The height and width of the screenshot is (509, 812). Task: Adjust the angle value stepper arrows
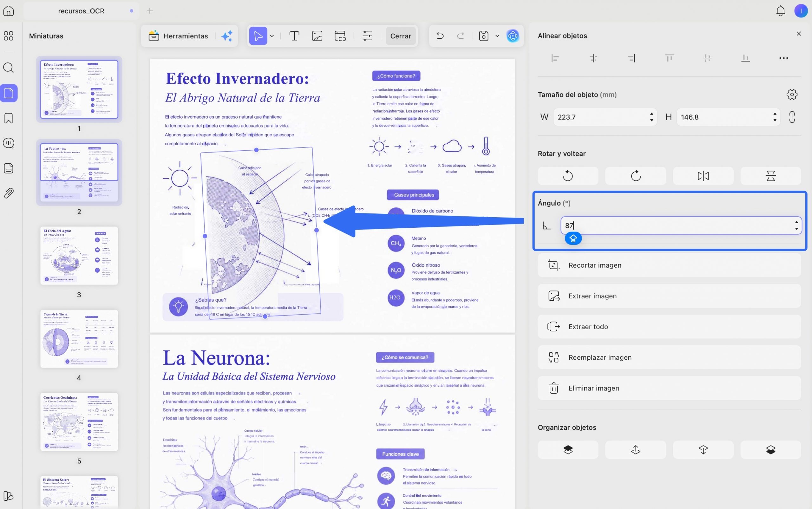point(796,225)
